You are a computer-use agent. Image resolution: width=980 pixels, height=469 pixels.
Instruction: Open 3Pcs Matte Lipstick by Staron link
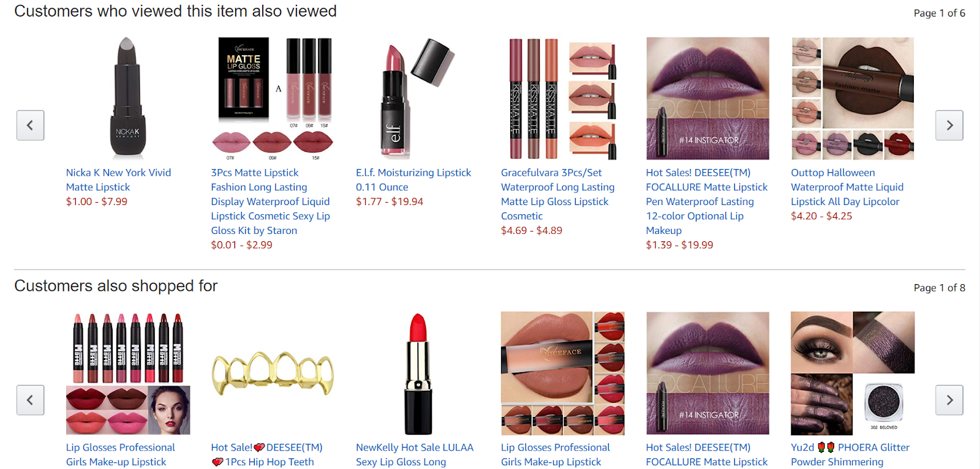point(270,201)
